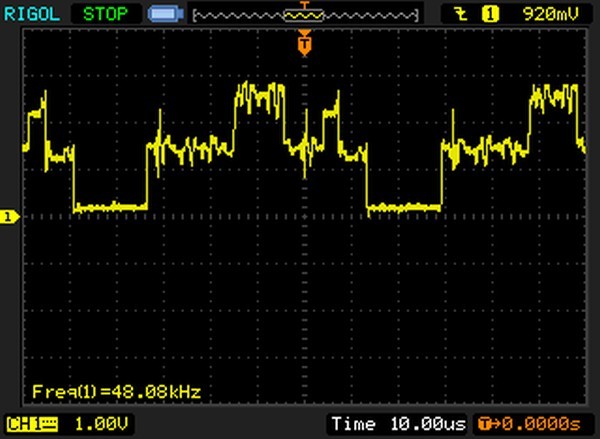This screenshot has width=600, height=439.
Task: Toggle the green STOP run status
Action: click(104, 13)
